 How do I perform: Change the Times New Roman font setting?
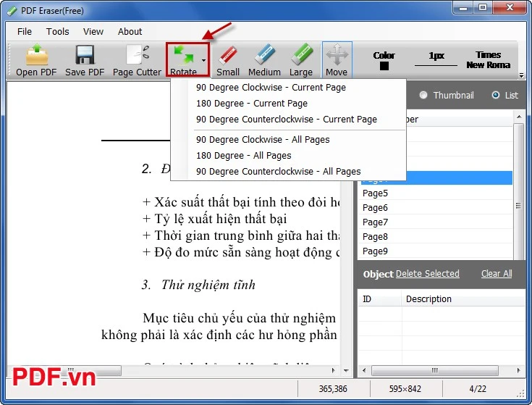pyautogui.click(x=488, y=59)
